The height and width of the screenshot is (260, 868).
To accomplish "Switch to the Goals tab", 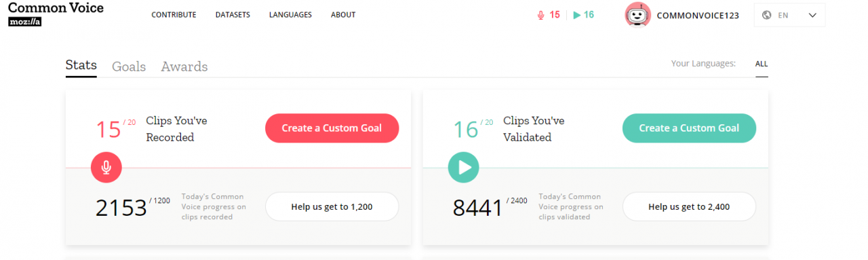I will pos(129,67).
